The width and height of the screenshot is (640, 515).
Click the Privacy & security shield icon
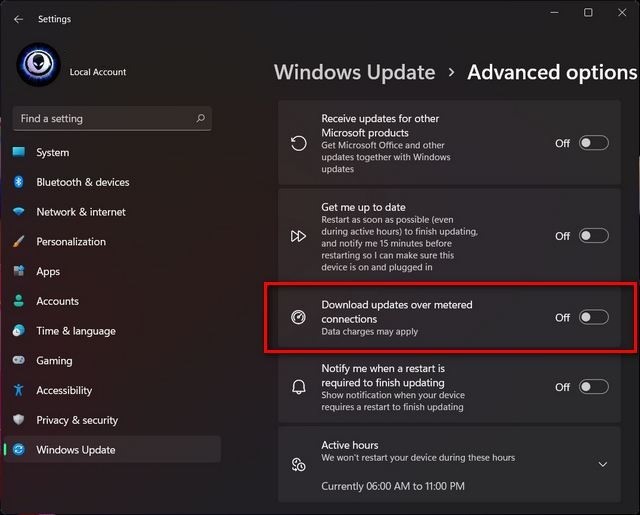[x=18, y=420]
